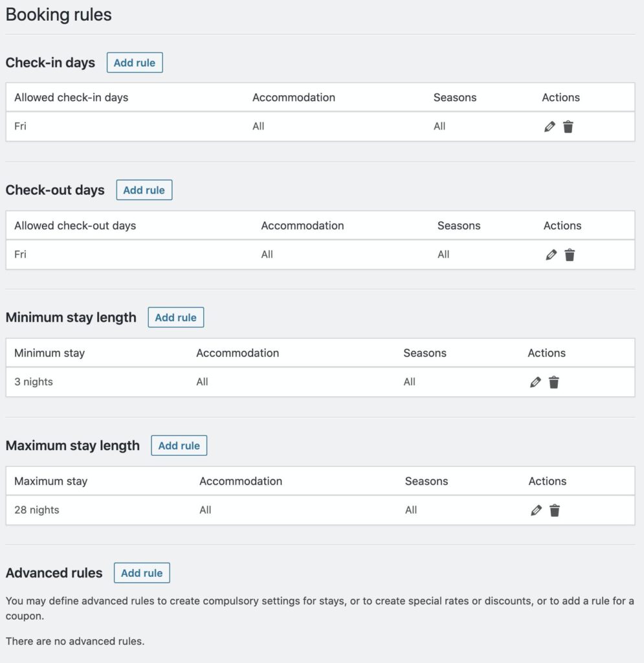Screen dimensions: 644x663
Task: Add a rule for Check-in days
Action: click(135, 63)
